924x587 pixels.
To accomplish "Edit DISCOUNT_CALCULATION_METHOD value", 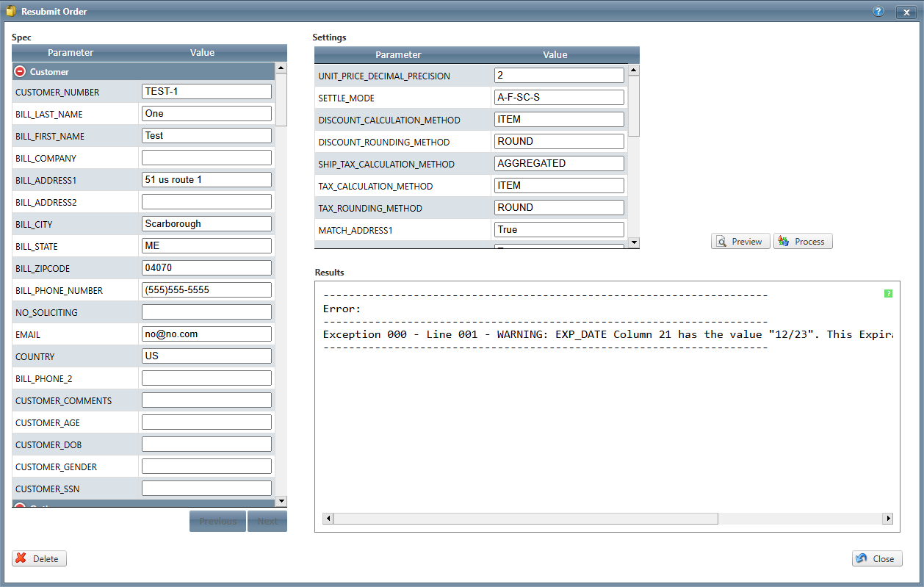I will (x=559, y=119).
